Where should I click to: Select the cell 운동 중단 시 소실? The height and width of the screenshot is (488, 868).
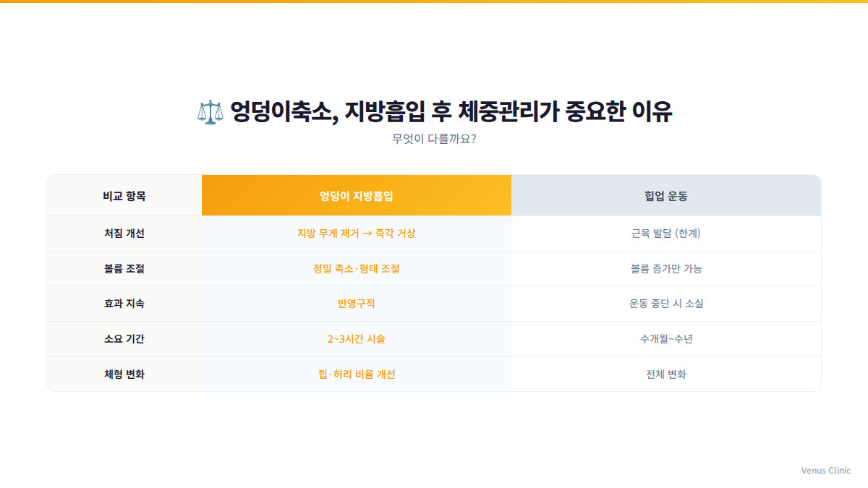click(666, 304)
